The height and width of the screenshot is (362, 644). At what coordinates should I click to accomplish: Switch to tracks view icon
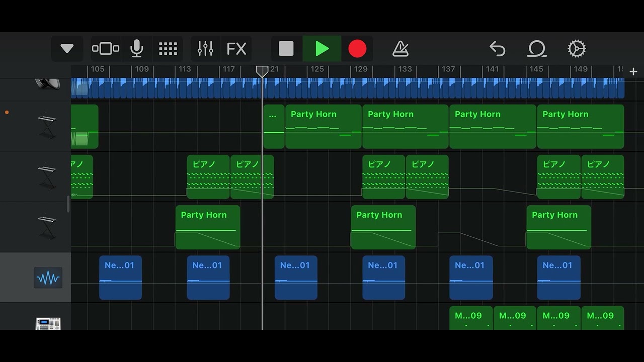point(106,49)
